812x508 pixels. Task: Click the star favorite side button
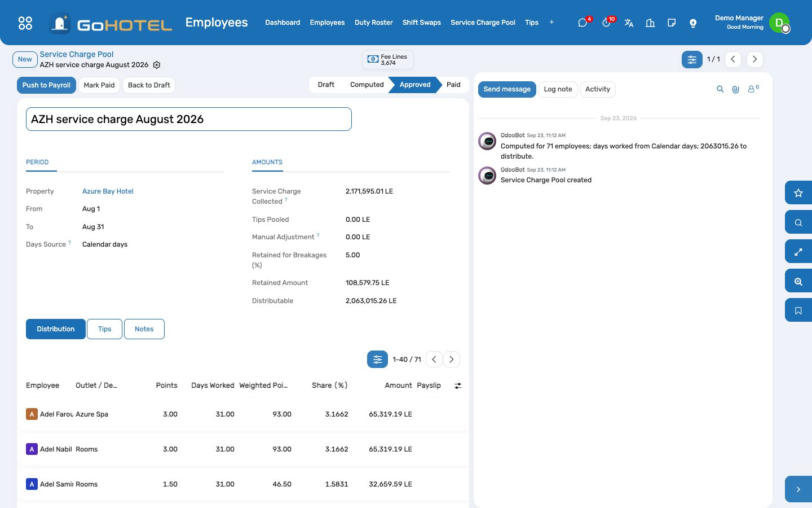pyautogui.click(x=798, y=193)
